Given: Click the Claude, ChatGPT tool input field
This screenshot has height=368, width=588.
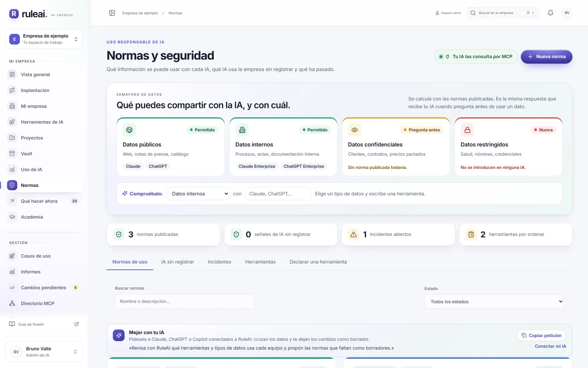Looking at the screenshot, I should (278, 194).
